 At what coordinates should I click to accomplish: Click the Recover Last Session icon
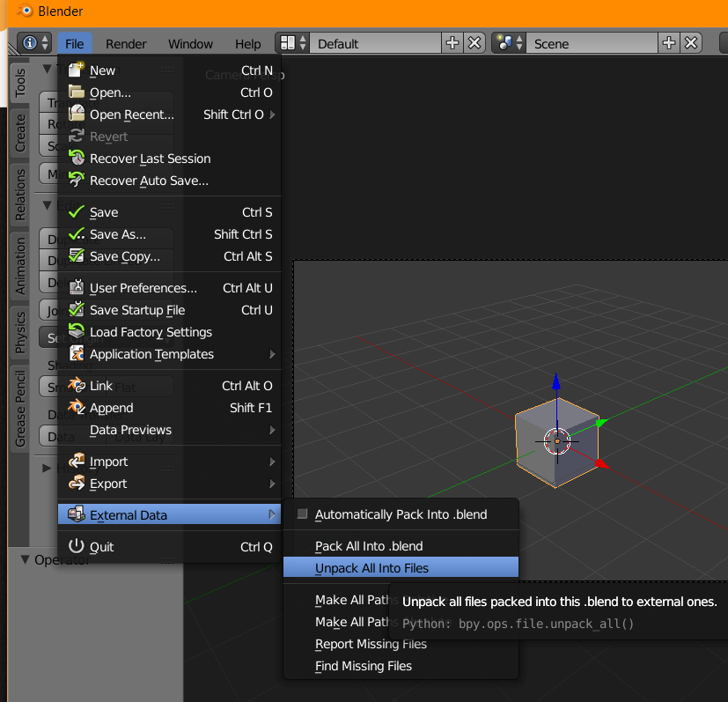tap(76, 158)
